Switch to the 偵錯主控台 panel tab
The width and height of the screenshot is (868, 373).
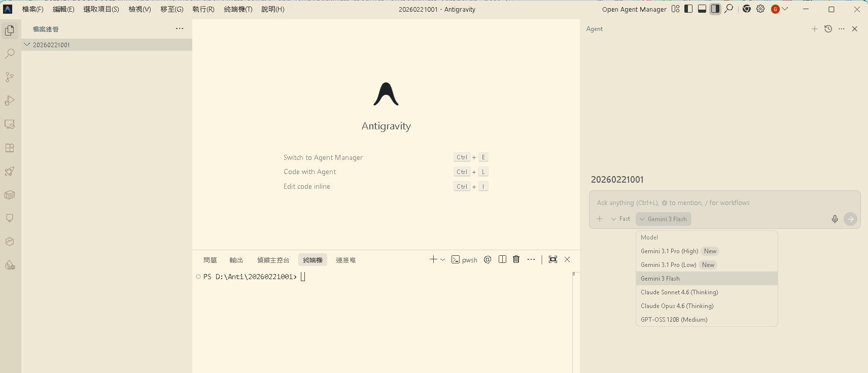(x=273, y=260)
